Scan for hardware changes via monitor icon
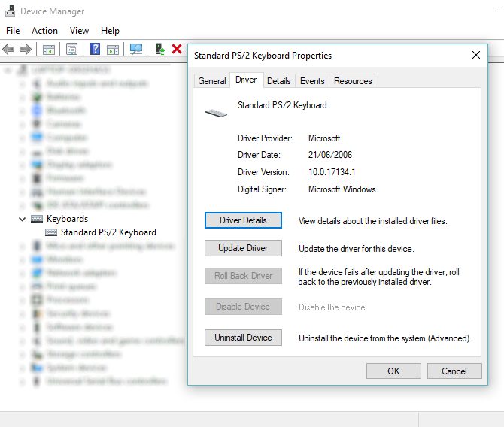The image size is (504, 427). 136,49
